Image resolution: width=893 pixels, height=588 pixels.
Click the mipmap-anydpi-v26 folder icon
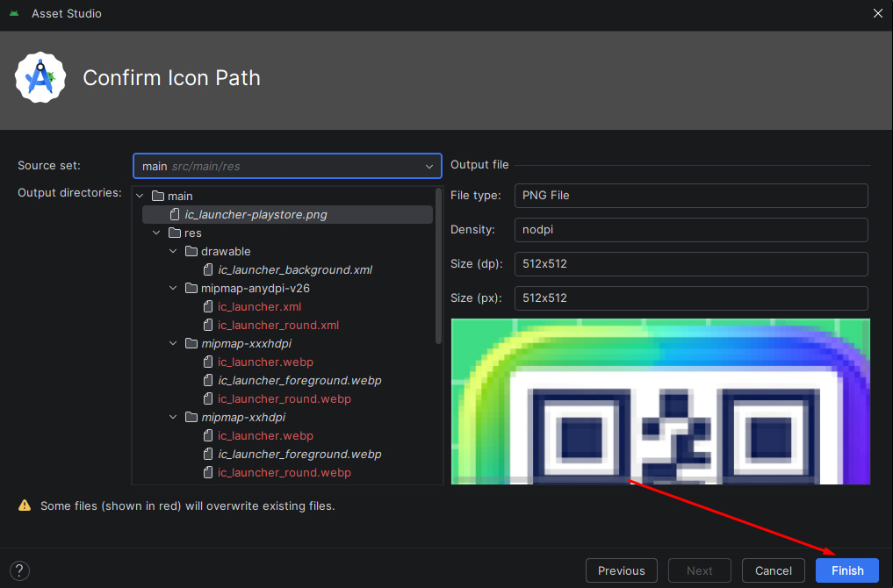(191, 288)
